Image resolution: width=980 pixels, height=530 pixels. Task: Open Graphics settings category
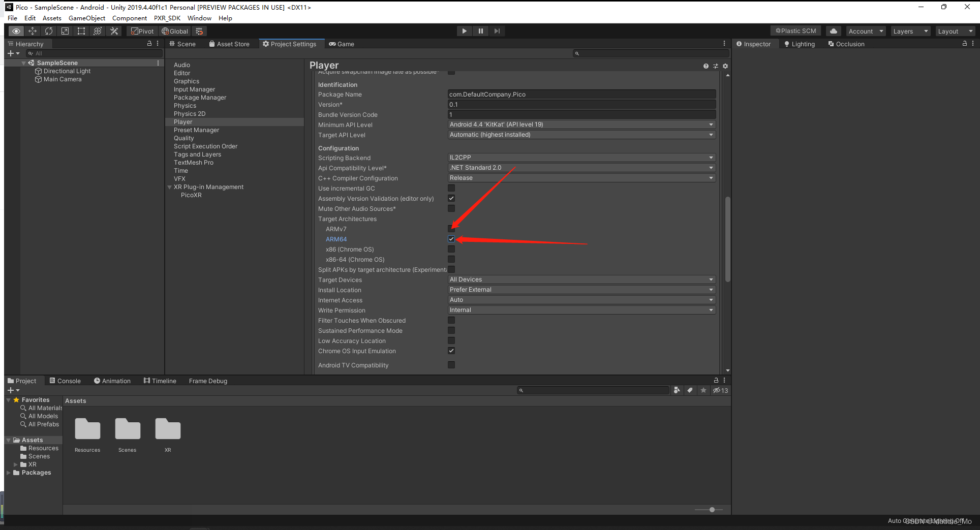[186, 81]
